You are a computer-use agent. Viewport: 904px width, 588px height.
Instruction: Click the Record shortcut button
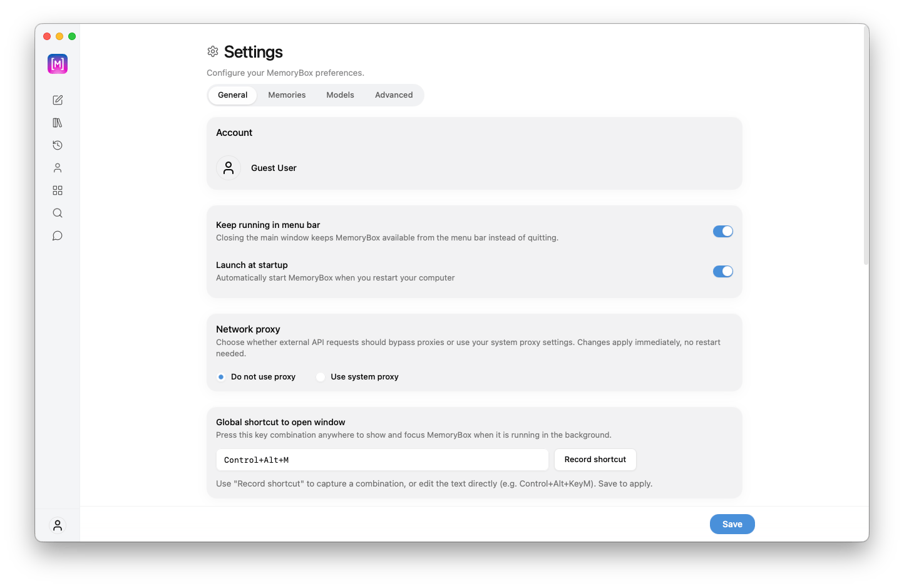595,460
